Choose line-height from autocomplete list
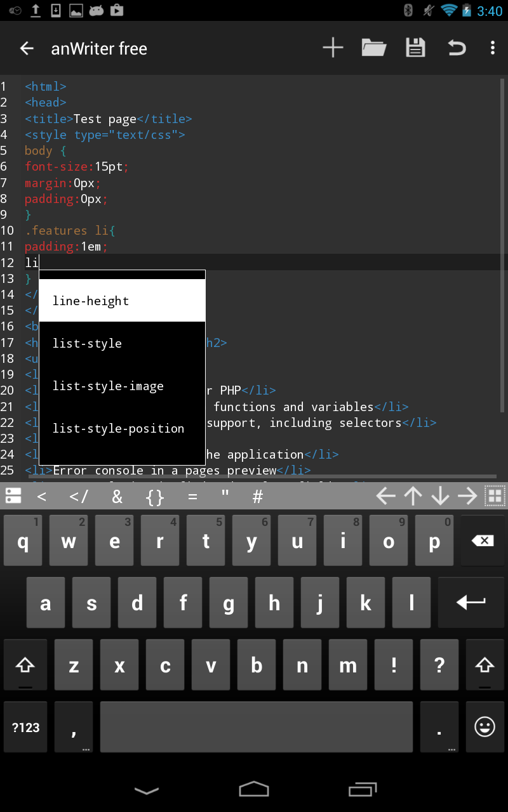 122,301
